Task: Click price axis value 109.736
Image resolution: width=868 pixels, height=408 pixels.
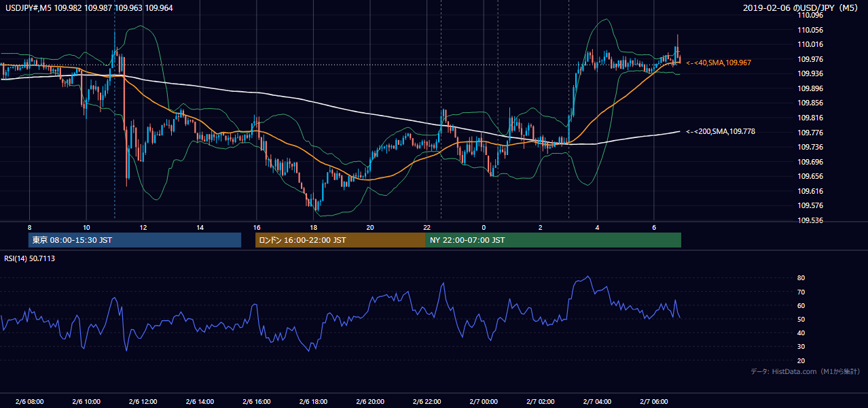Action: (x=811, y=147)
